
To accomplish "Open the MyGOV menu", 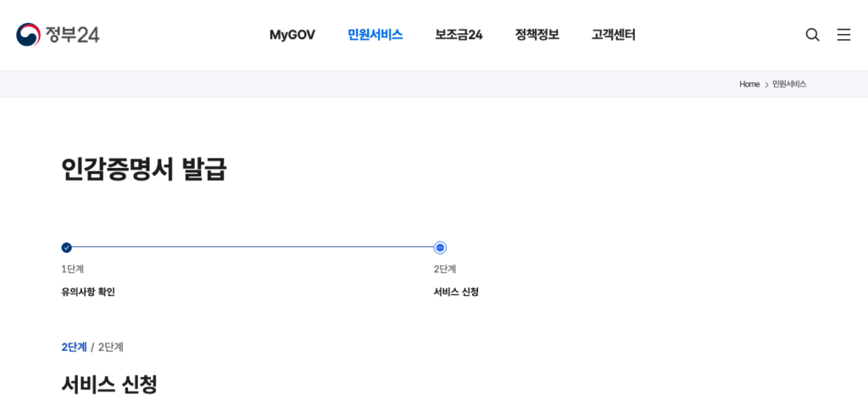I will click(292, 35).
